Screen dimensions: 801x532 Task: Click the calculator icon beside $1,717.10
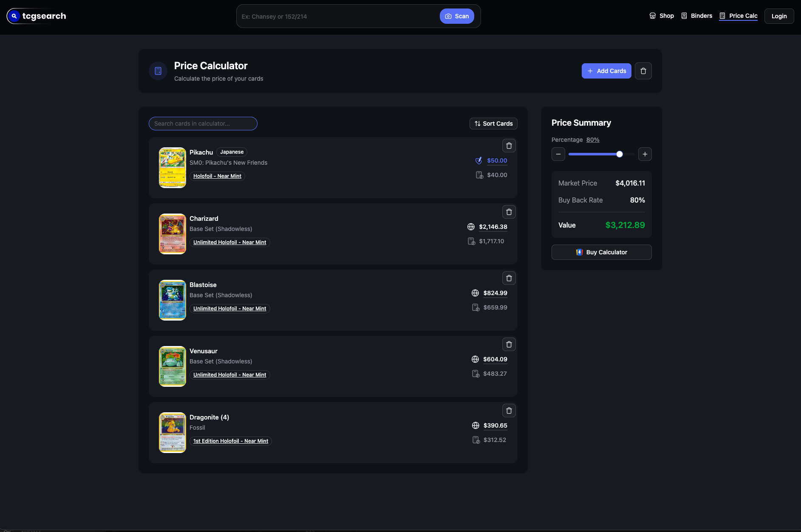tap(471, 241)
